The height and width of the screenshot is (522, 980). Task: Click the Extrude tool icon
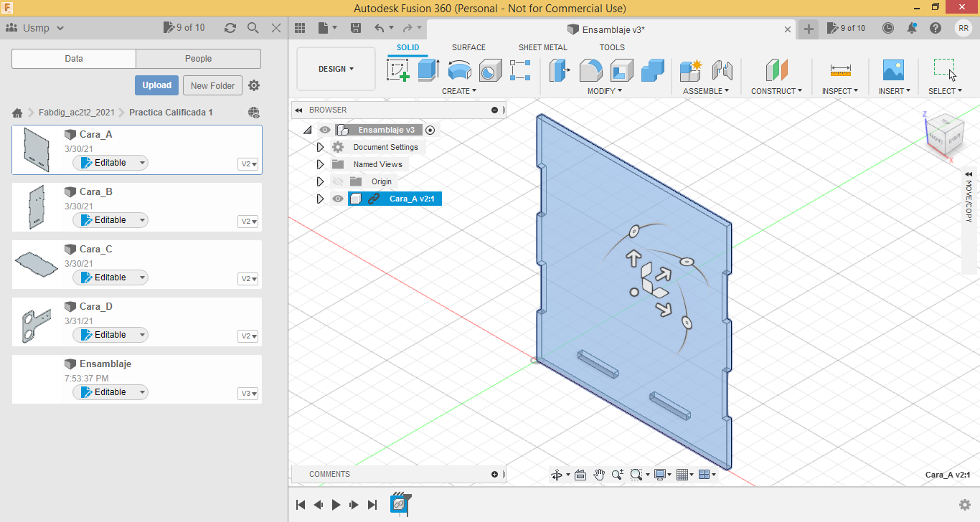[428, 70]
